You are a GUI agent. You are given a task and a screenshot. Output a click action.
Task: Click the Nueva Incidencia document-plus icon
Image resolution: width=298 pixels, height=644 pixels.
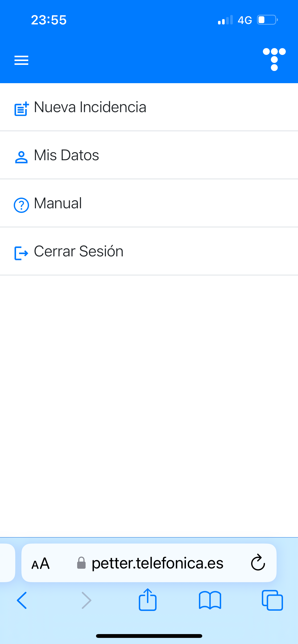pos(21,109)
